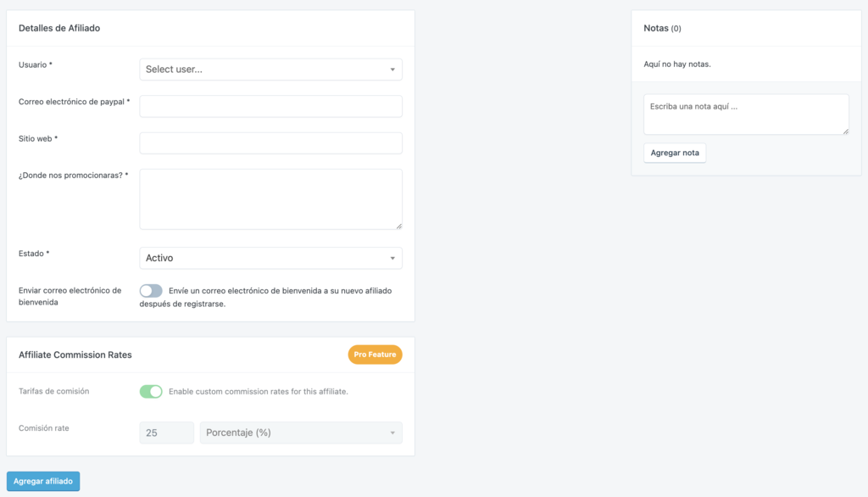868x497 pixels.
Task: Click the Affiliate Commission Rates heading
Action: coord(75,355)
